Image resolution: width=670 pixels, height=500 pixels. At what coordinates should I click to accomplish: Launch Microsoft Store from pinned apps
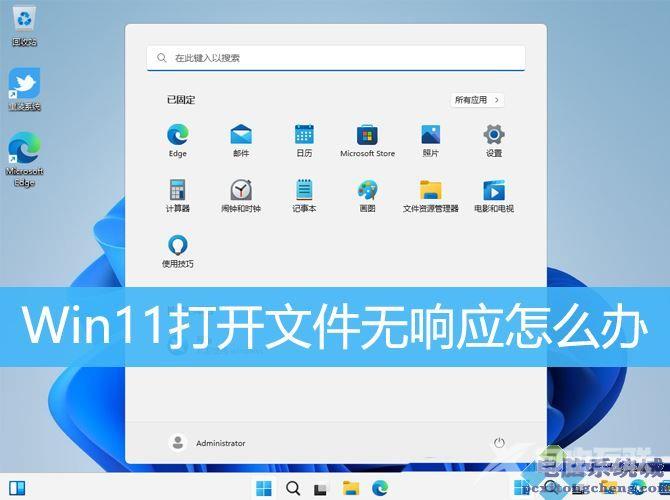pyautogui.click(x=367, y=141)
